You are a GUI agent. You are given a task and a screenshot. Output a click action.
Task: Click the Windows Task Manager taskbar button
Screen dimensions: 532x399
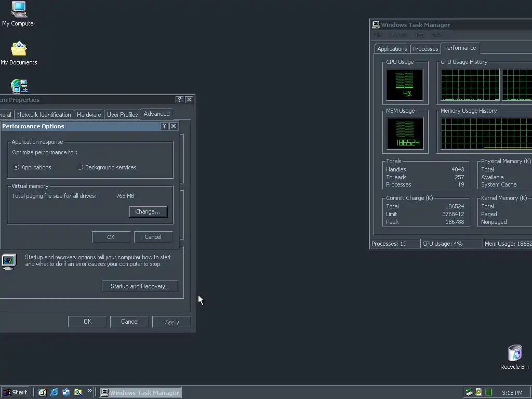click(140, 393)
